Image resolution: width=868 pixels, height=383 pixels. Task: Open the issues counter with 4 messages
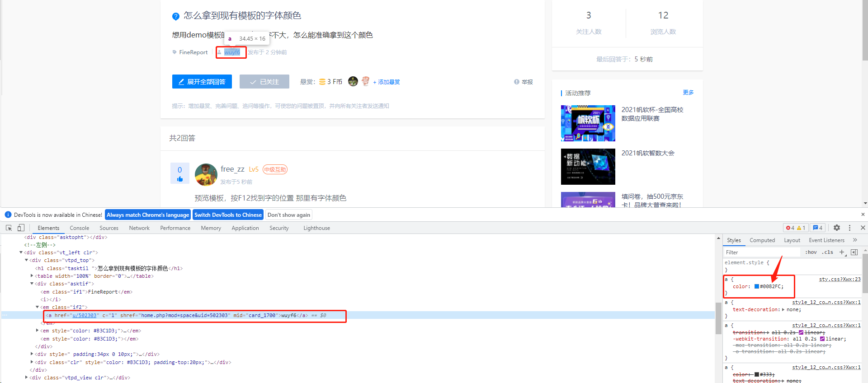pos(818,228)
